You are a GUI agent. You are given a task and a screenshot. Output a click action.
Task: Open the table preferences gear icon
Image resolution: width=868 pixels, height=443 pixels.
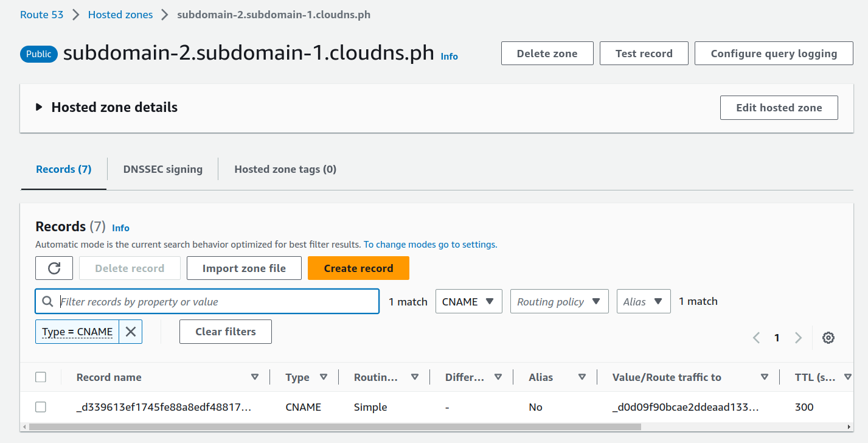(828, 338)
